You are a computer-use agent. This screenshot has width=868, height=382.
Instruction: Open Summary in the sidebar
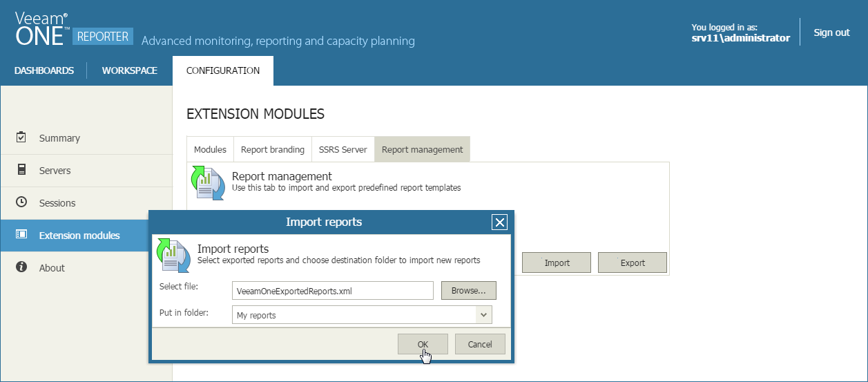[x=86, y=138]
